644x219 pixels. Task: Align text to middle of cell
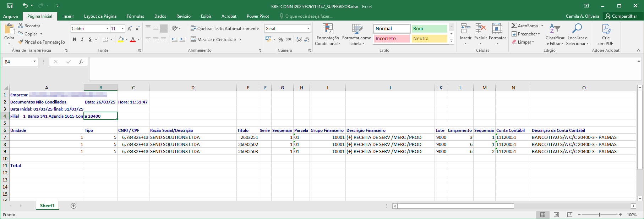pos(156,28)
